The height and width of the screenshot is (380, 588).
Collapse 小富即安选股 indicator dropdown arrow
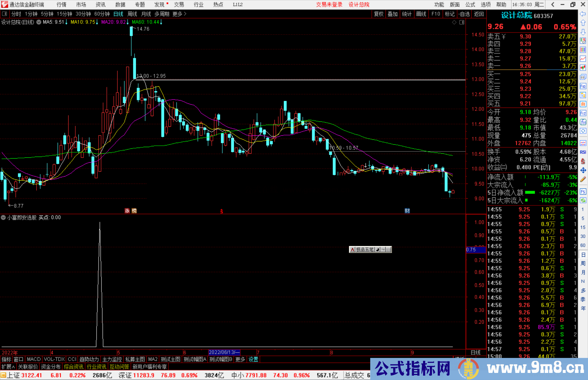tap(3, 217)
